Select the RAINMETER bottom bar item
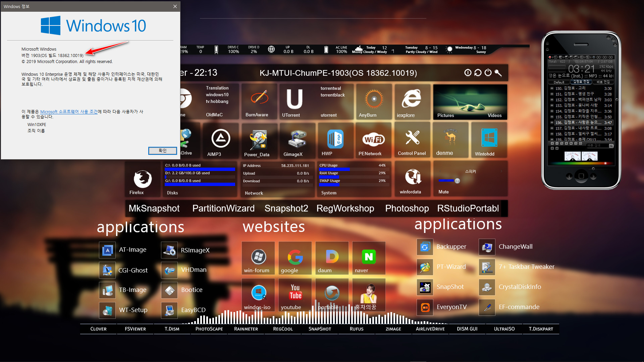The height and width of the screenshot is (362, 644). pos(246,329)
